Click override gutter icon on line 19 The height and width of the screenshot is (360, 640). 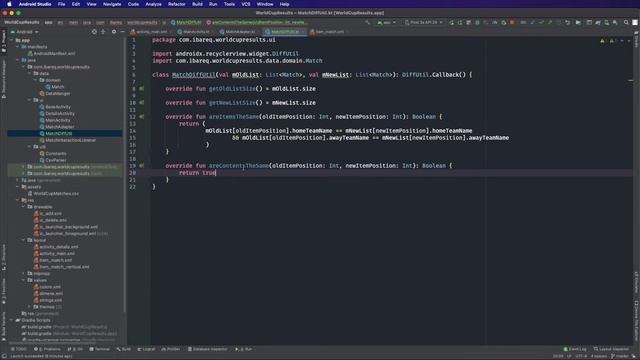tap(142, 166)
